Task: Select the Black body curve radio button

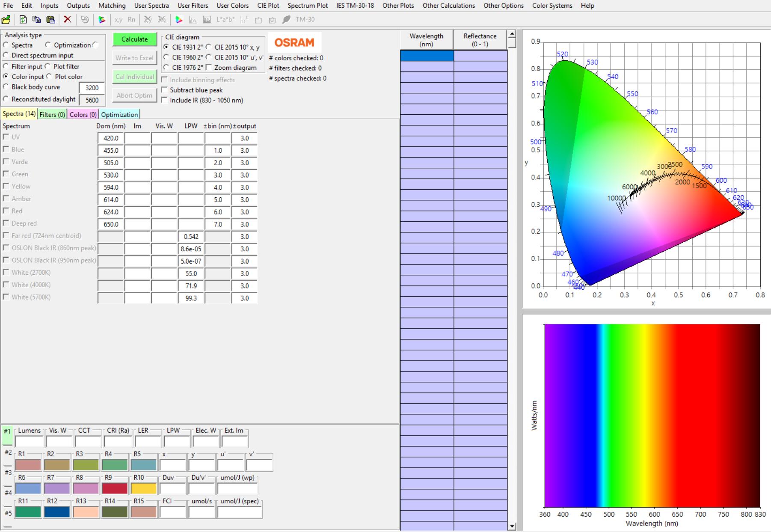Action: [6, 87]
